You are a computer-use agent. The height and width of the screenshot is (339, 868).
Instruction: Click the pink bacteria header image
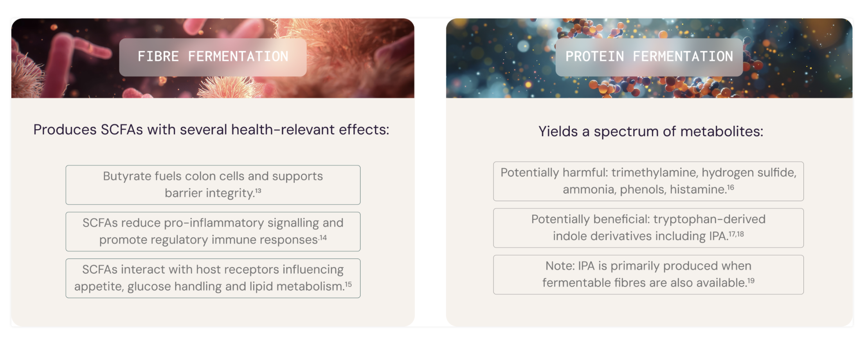(x=212, y=58)
